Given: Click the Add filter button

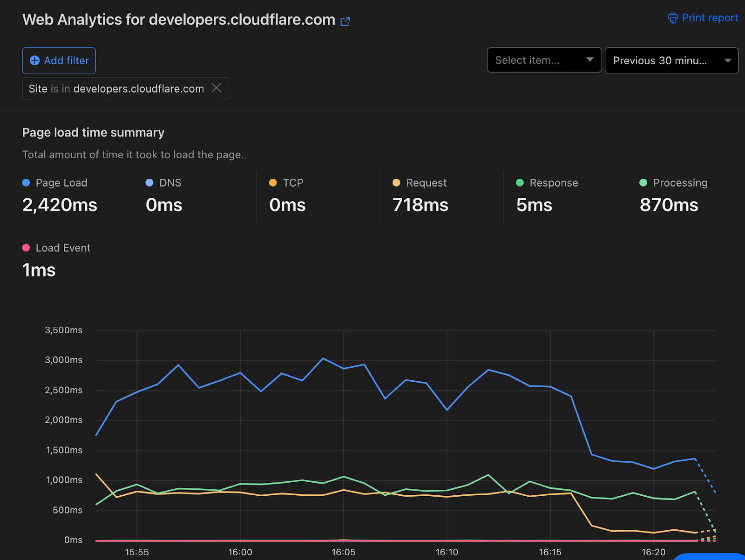Looking at the screenshot, I should [x=59, y=61].
